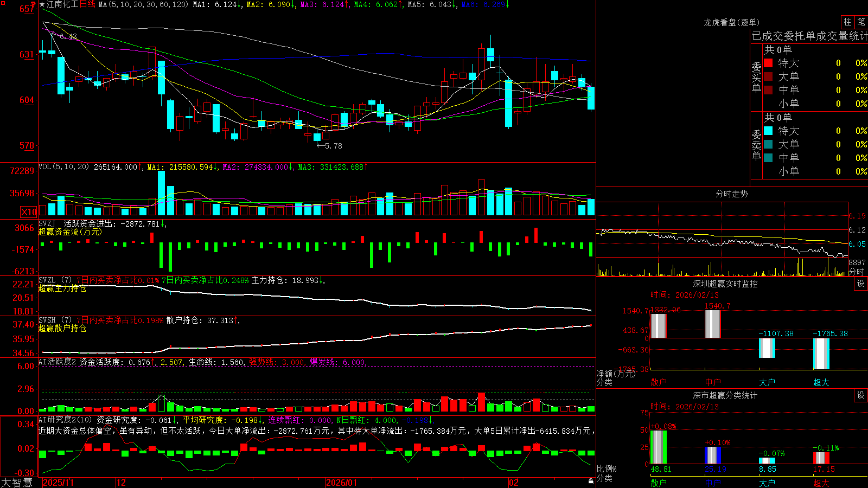The height and width of the screenshot is (488, 868).
Task: Click the 委卖单 section label
Action: (x=756, y=145)
